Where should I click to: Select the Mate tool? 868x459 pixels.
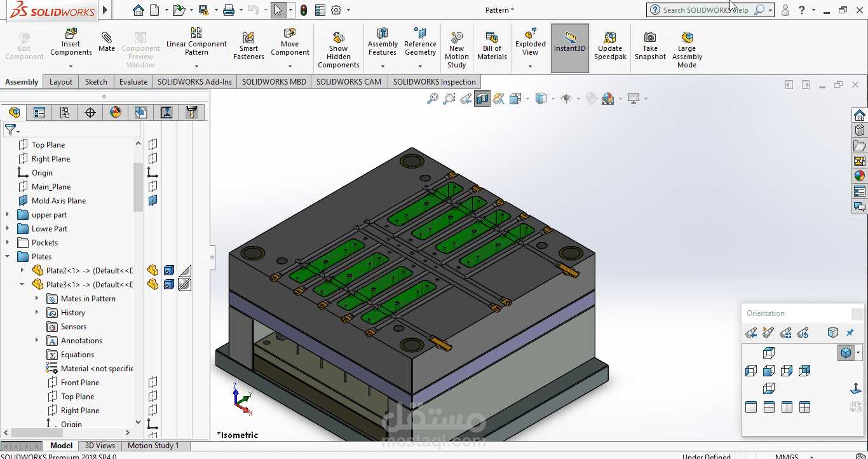point(107,42)
